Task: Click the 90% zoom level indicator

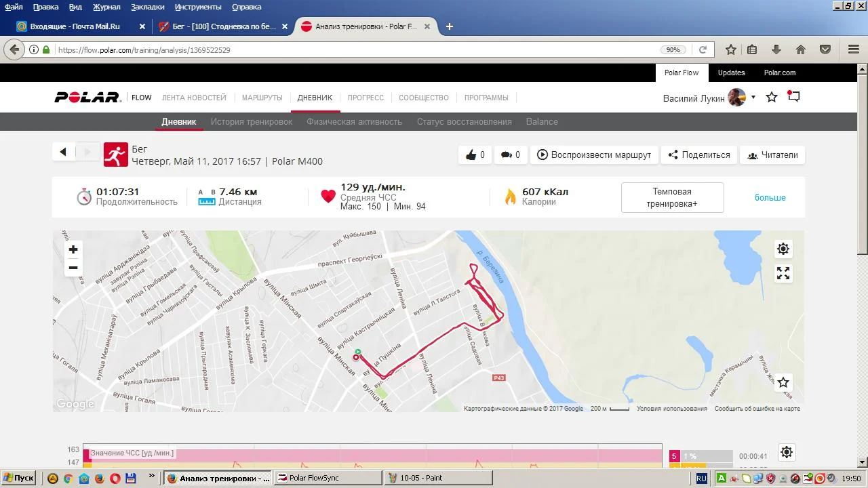Action: tap(673, 50)
